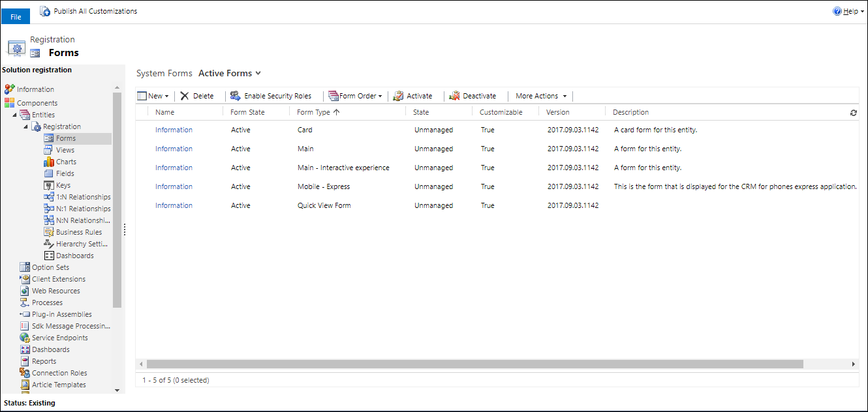
Task: Click the Quick View Form cell text
Action: (324, 205)
